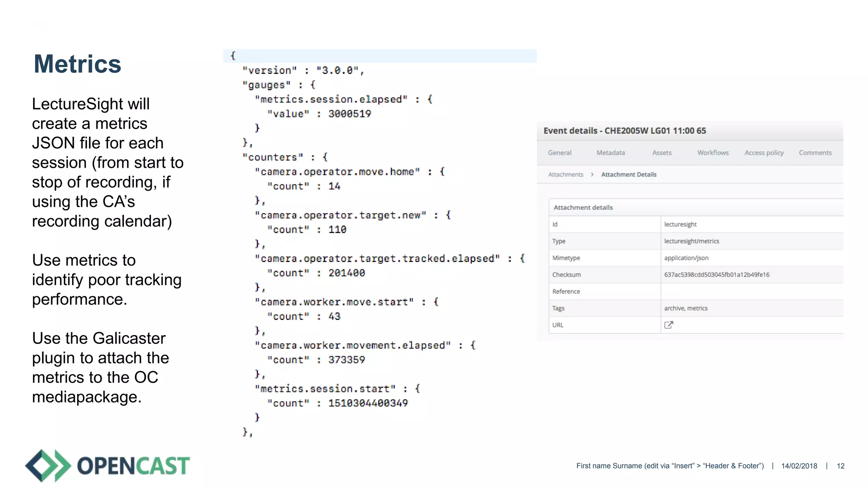The image size is (868, 488).
Task: Open the attachment URL external link icon
Action: pyautogui.click(x=669, y=325)
